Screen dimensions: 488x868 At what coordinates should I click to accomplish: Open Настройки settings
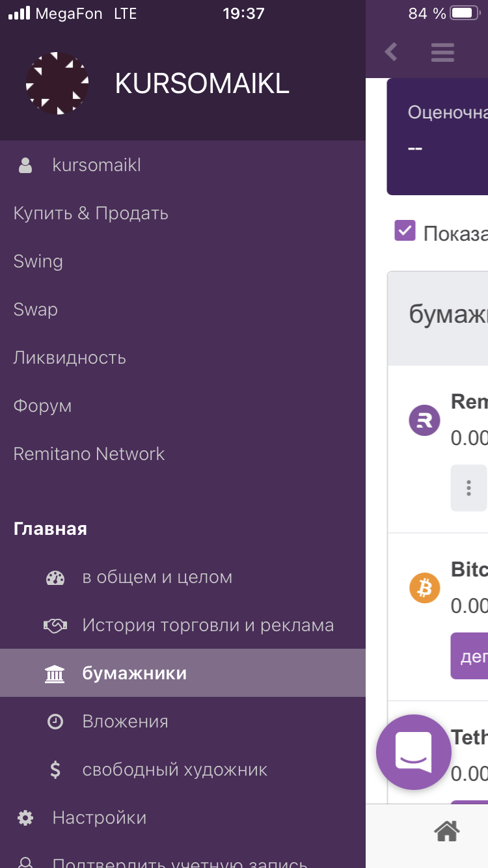183,818
